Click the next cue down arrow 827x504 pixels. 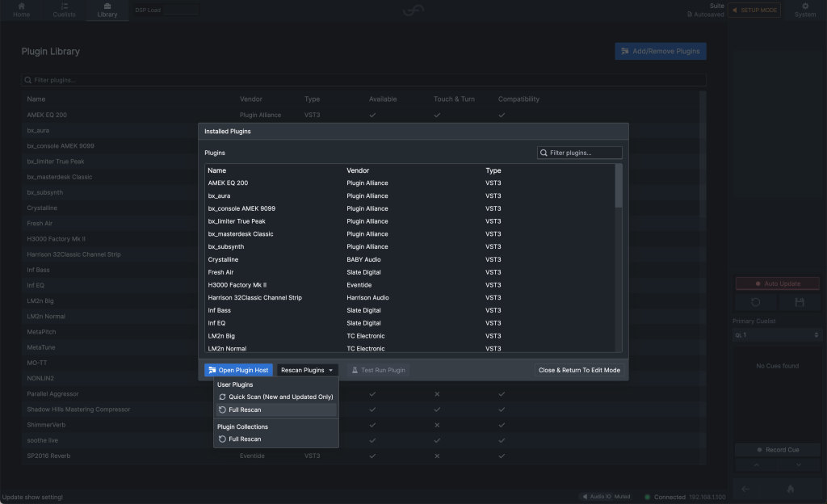point(799,465)
